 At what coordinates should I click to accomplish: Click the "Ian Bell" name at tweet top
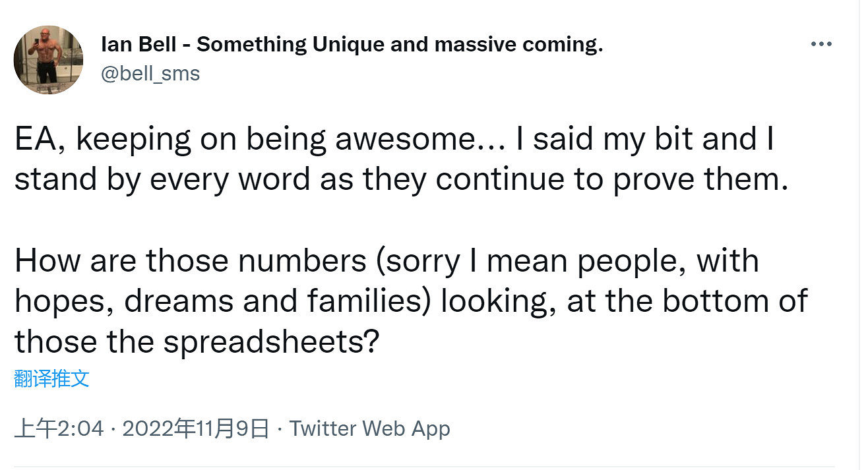click(140, 45)
